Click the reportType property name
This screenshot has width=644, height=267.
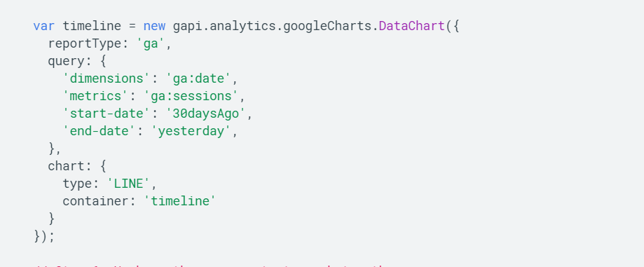click(85, 43)
